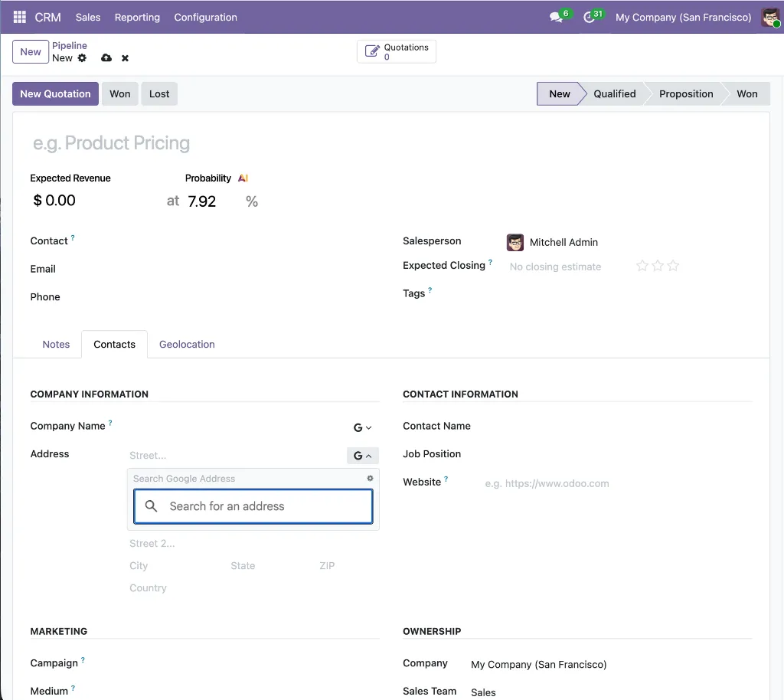This screenshot has width=784, height=700.
Task: Focus the Search for an address box
Action: 253,506
